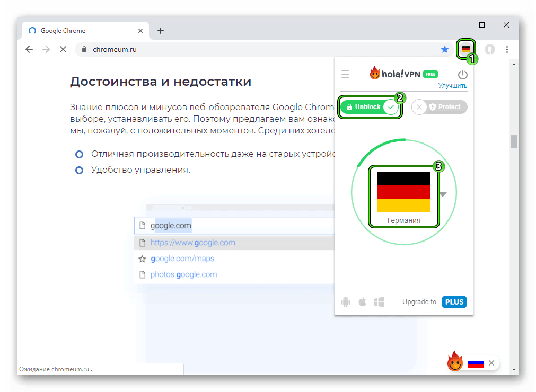This screenshot has width=536, height=392.
Task: Click the page scrollbar up arrow
Action: [x=514, y=64]
